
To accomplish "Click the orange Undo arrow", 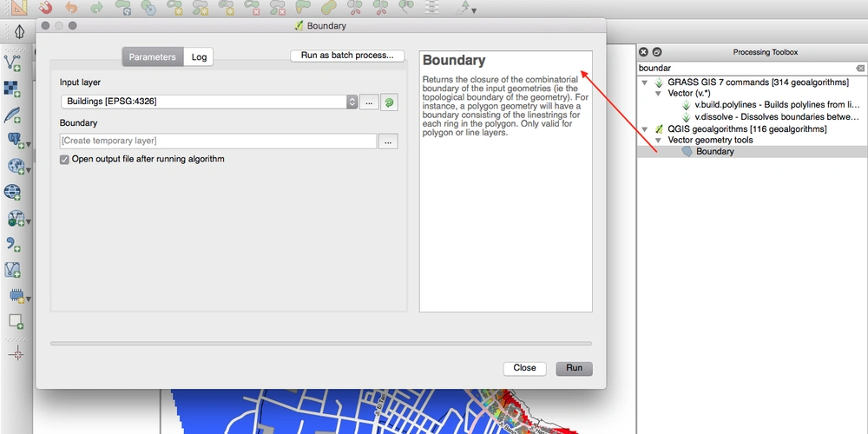I will click(71, 7).
